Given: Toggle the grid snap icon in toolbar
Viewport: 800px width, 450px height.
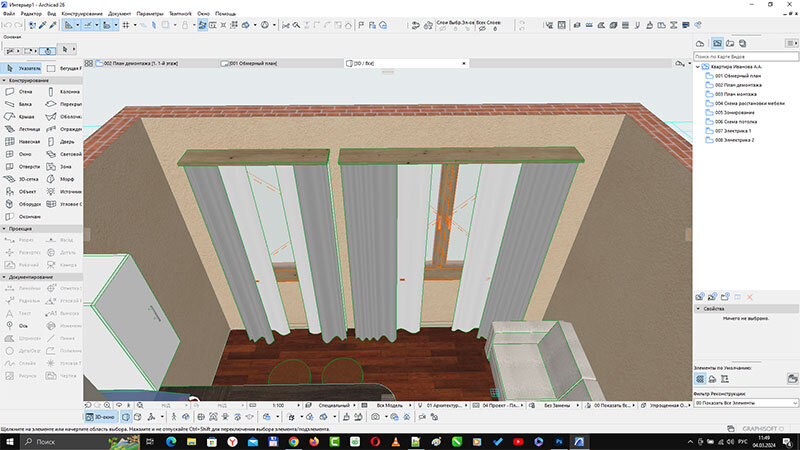Looking at the screenshot, I should pyautogui.click(x=126, y=25).
